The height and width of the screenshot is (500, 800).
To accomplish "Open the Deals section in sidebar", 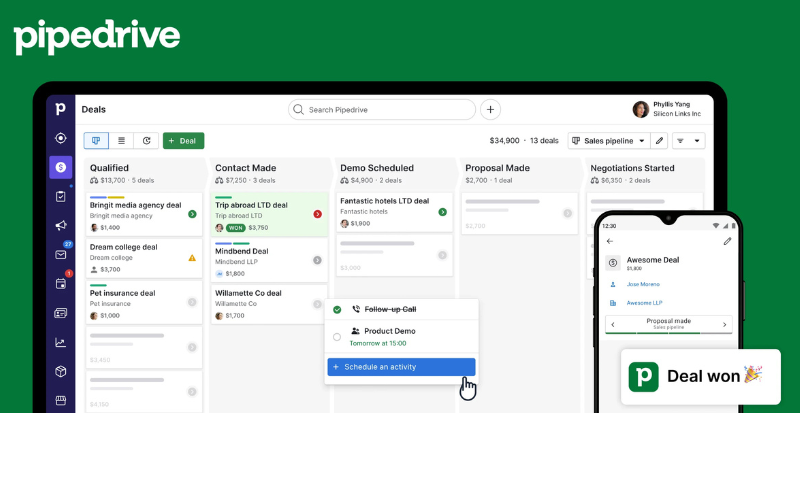I will click(x=61, y=167).
